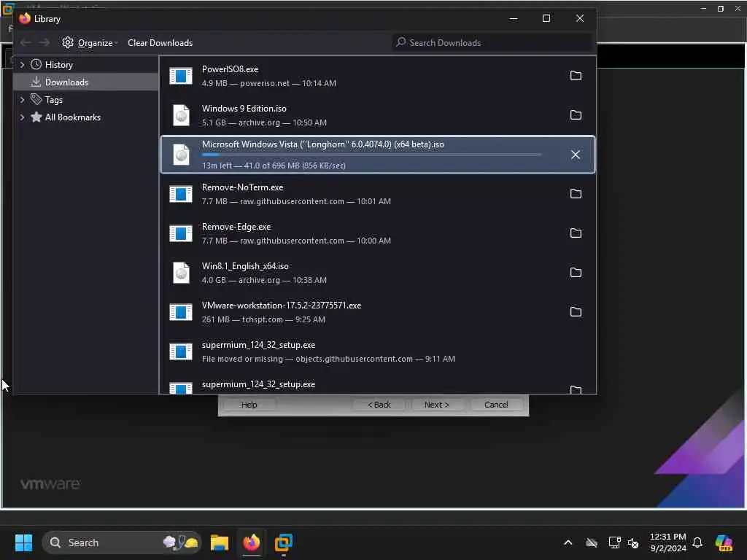Select the Windows 9 Edition.iso file name

244,109
